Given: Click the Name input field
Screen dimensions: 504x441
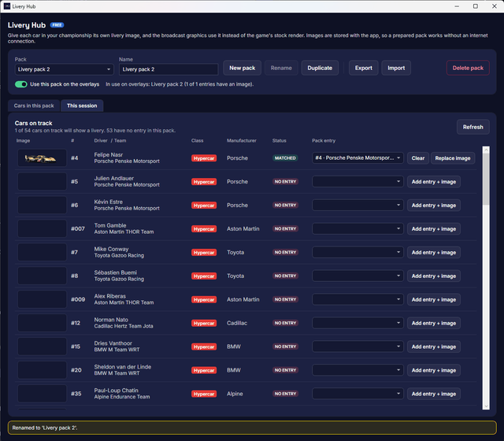Looking at the screenshot, I should [x=169, y=69].
